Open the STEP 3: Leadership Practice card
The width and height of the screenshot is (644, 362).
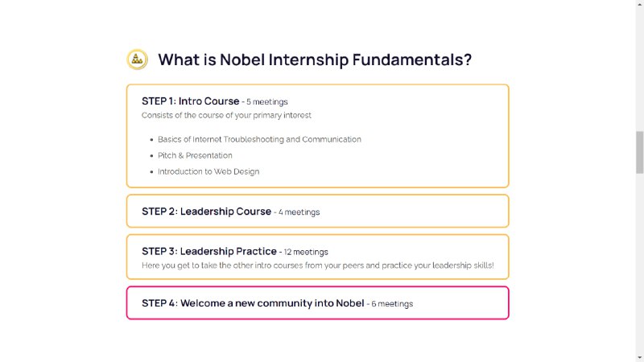(x=317, y=257)
